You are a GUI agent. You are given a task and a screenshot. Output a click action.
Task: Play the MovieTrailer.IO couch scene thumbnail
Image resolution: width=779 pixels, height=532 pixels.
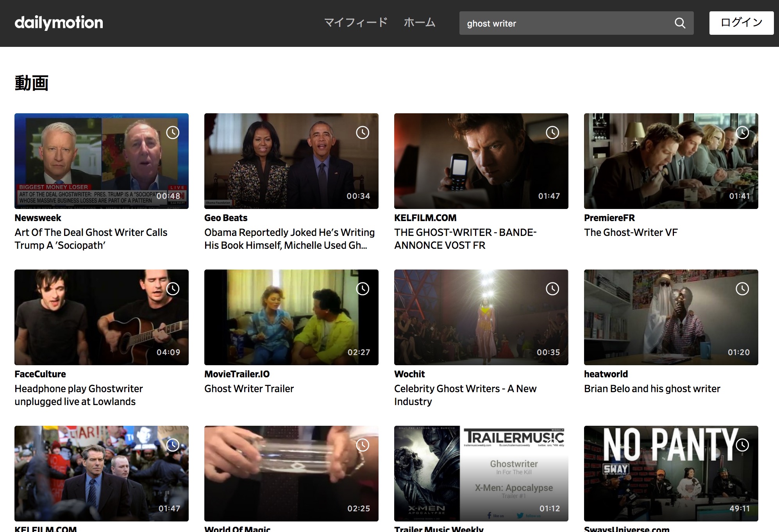[291, 317]
